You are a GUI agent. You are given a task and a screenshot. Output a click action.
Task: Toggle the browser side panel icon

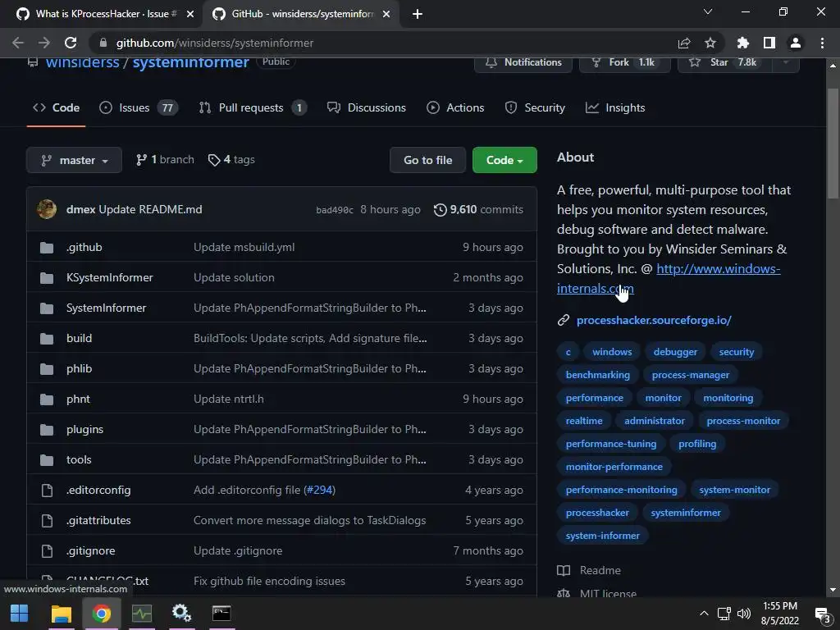click(769, 43)
